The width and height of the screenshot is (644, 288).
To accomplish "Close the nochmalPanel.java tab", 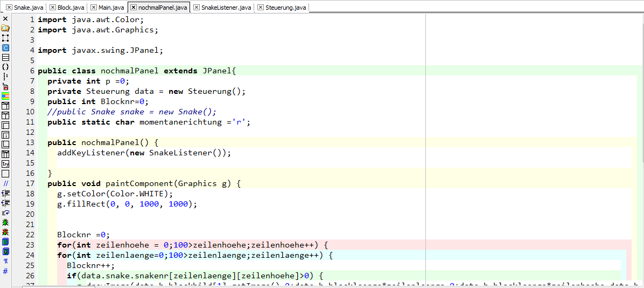I will [x=134, y=8].
